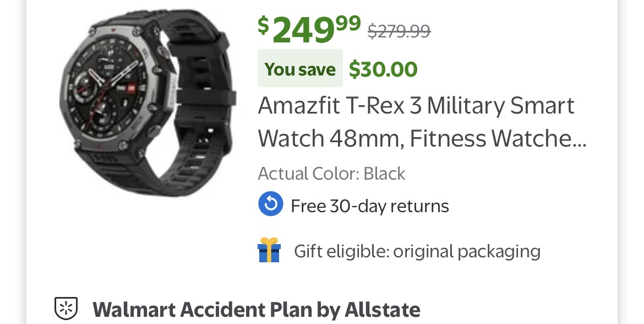Open the Amazfit T-Rex 3 watch product image
Screen dimensions: 644x324
(x=148, y=103)
